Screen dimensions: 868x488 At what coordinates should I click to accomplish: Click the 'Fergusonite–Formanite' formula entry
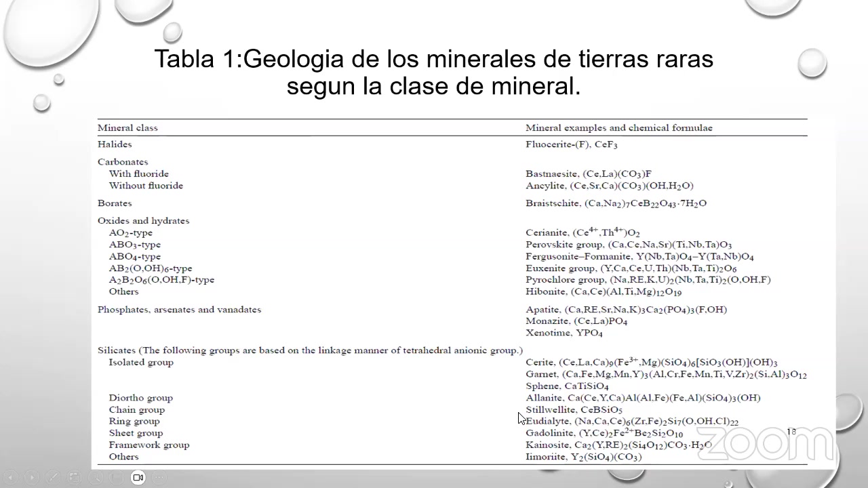pyautogui.click(x=639, y=257)
